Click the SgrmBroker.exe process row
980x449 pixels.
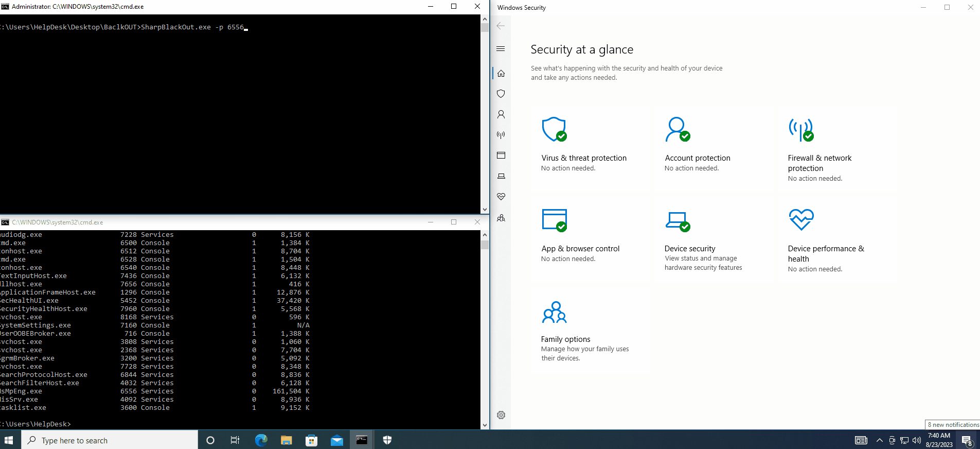155,358
